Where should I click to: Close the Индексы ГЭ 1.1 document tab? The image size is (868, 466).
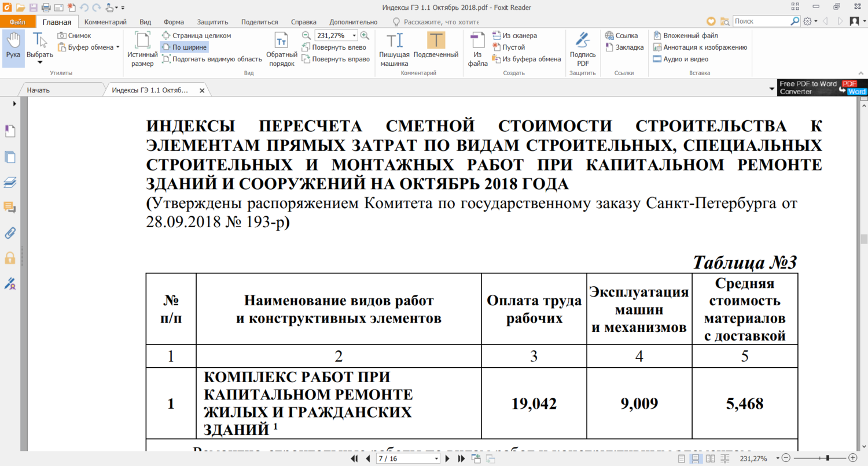coord(202,91)
